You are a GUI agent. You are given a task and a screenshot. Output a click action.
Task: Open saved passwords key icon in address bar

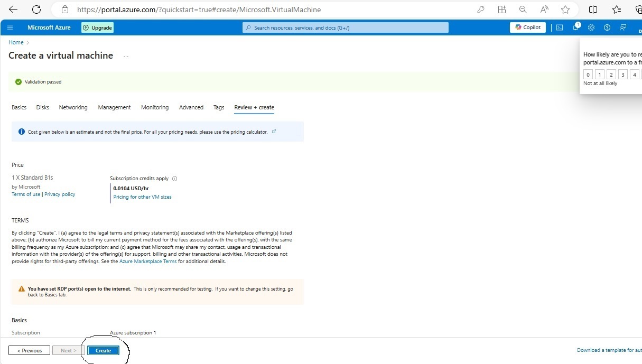pyautogui.click(x=481, y=10)
